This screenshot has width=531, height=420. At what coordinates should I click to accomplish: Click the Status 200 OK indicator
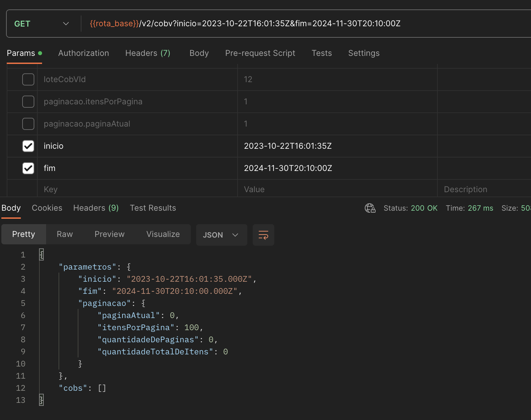(x=411, y=208)
